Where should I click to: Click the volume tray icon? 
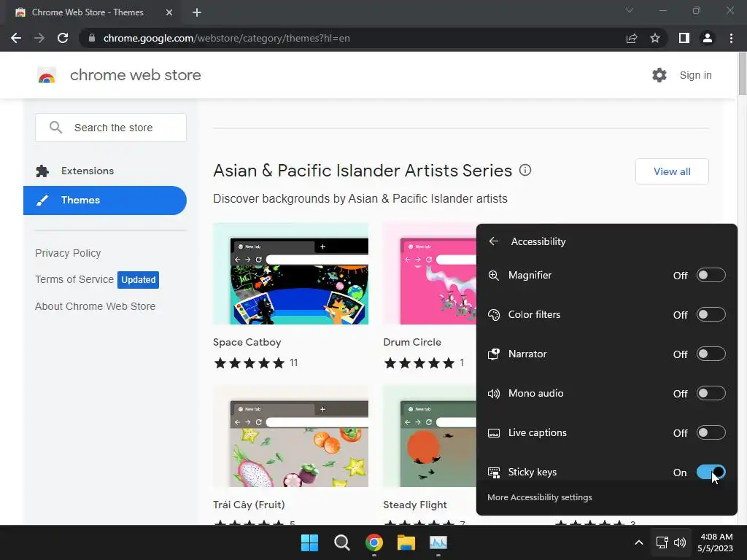point(680,542)
